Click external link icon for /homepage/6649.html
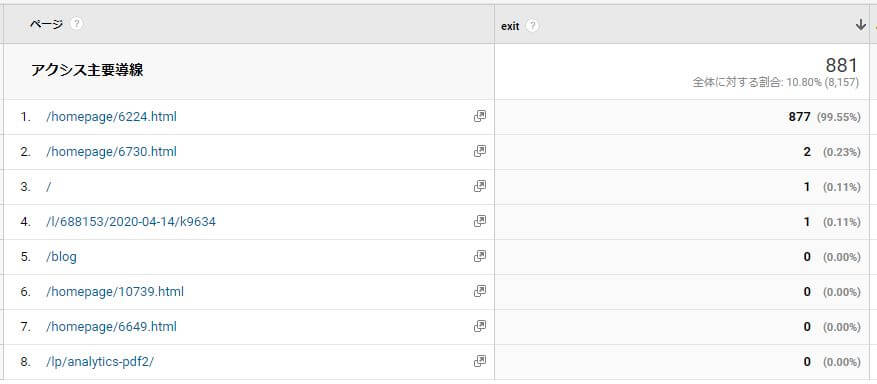The height and width of the screenshot is (384, 877). pyautogui.click(x=479, y=326)
